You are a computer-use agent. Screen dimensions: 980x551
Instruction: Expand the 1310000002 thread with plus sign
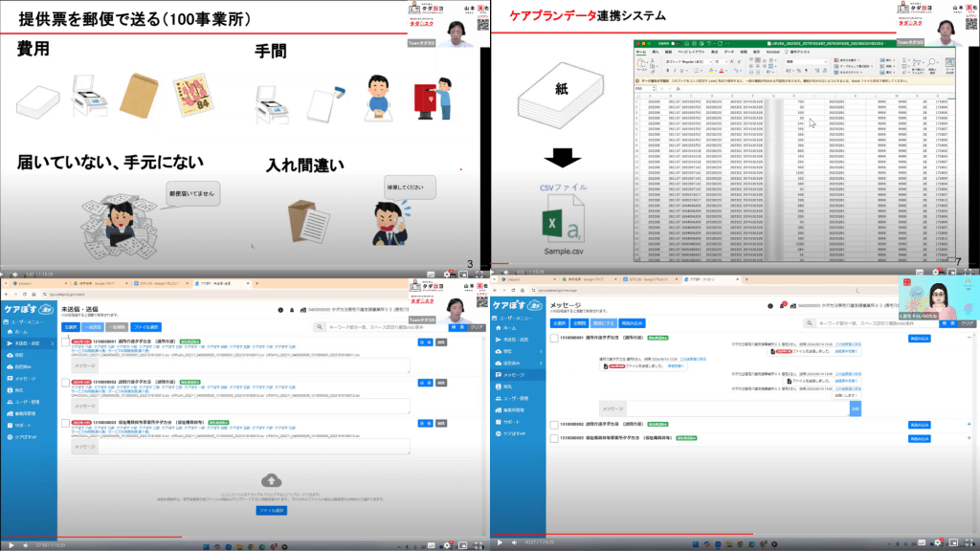click(969, 424)
